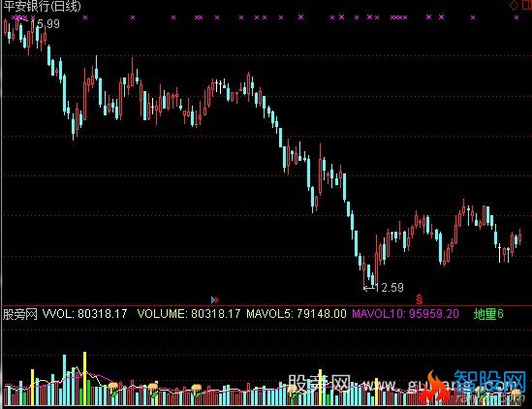The width and height of the screenshot is (532, 409).
Task: Click the tallest yellow volume bar
Action: click(x=85, y=378)
